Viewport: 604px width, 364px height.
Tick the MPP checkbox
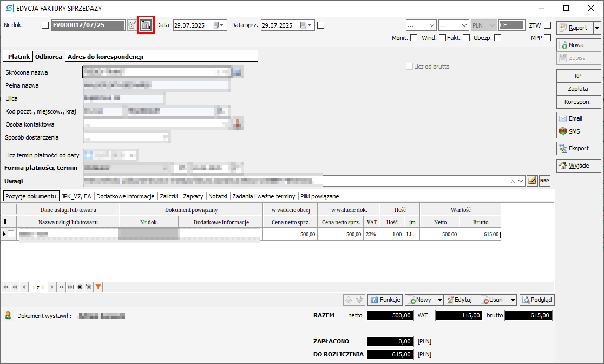[x=548, y=38]
